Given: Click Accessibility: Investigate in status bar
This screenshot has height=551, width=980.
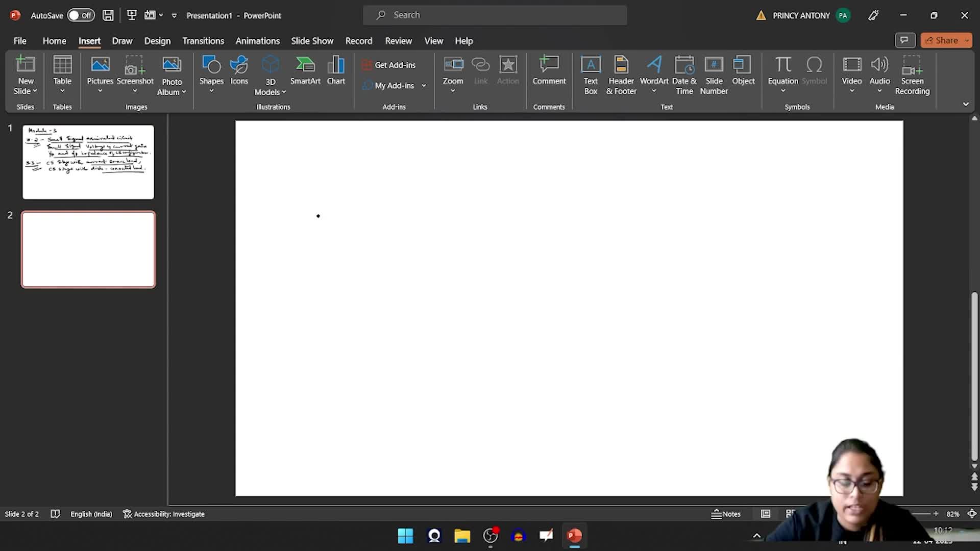Looking at the screenshot, I should [x=164, y=514].
